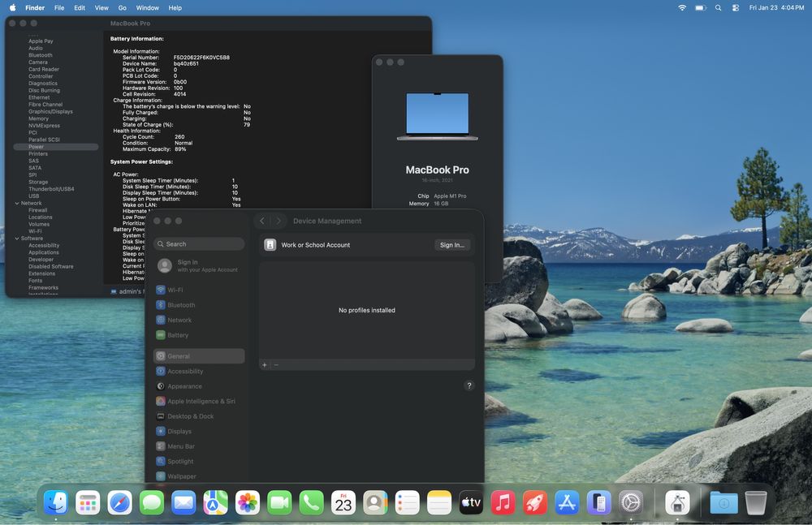This screenshot has height=525, width=812.
Task: Open the Window menu
Action: (x=148, y=8)
